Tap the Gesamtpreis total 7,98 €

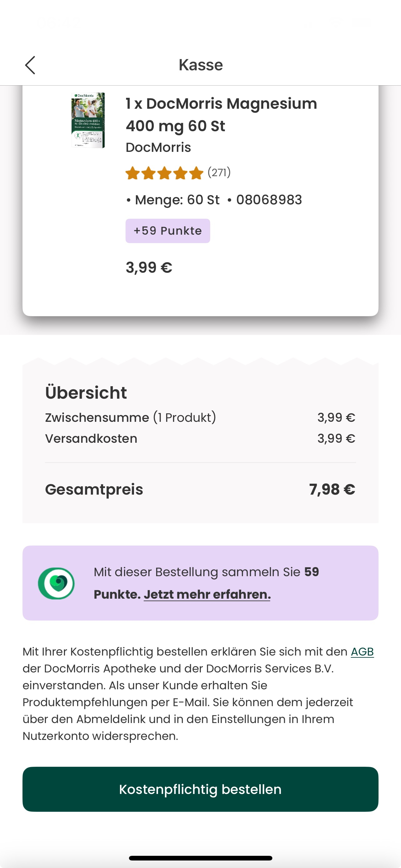(x=332, y=489)
